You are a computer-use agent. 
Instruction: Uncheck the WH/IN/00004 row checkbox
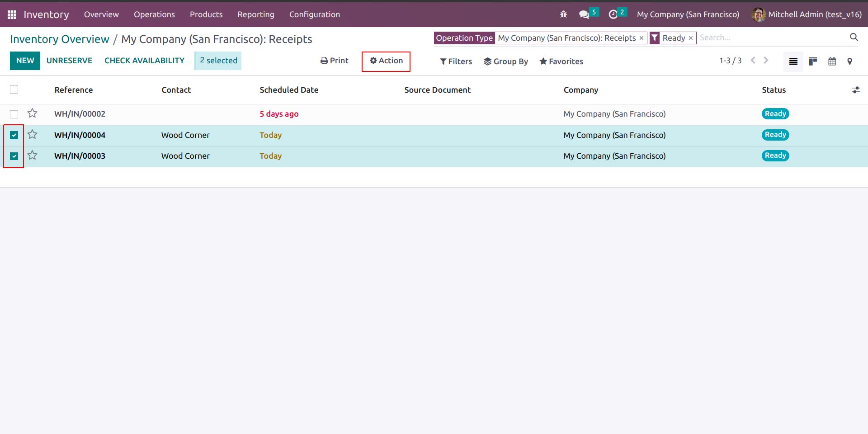pos(14,135)
